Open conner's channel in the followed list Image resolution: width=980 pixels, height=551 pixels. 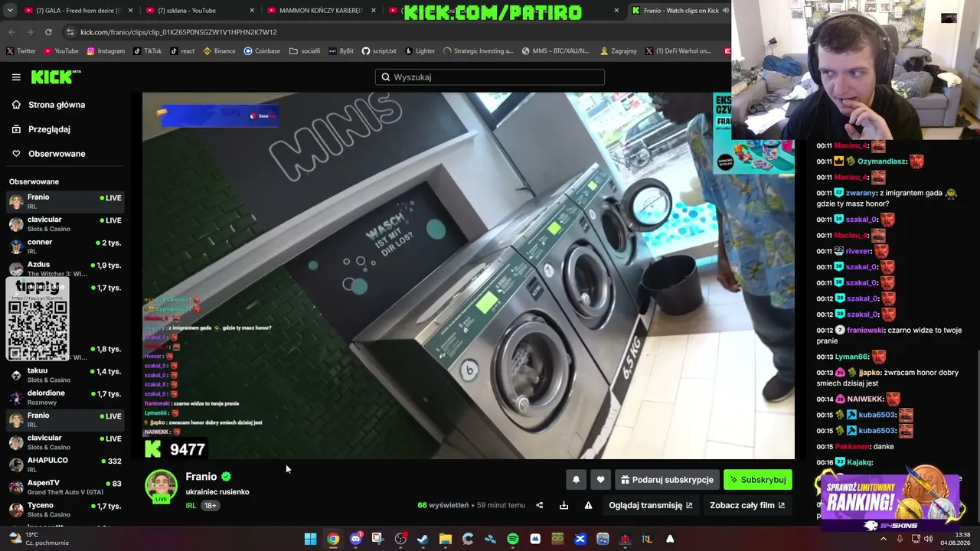pyautogui.click(x=65, y=246)
